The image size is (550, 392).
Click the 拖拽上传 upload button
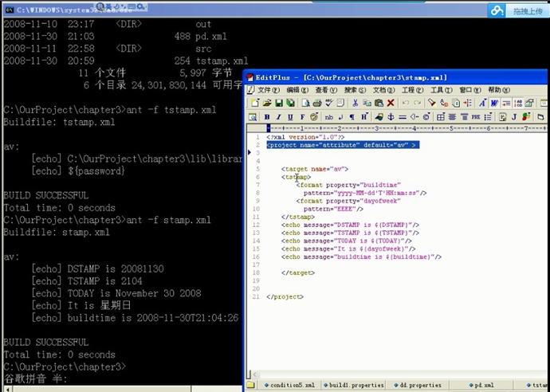[527, 11]
